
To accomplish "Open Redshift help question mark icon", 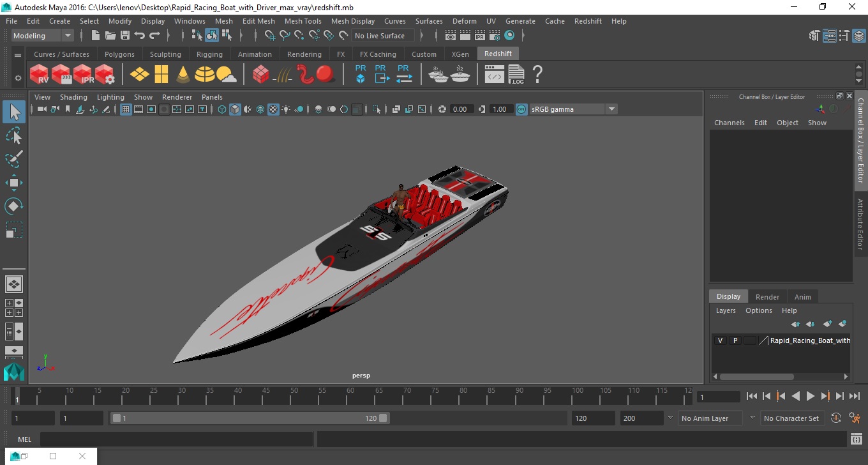I will [x=537, y=74].
